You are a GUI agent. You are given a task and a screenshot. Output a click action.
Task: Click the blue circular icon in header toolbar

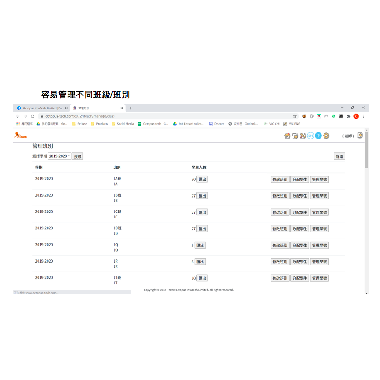(318, 135)
